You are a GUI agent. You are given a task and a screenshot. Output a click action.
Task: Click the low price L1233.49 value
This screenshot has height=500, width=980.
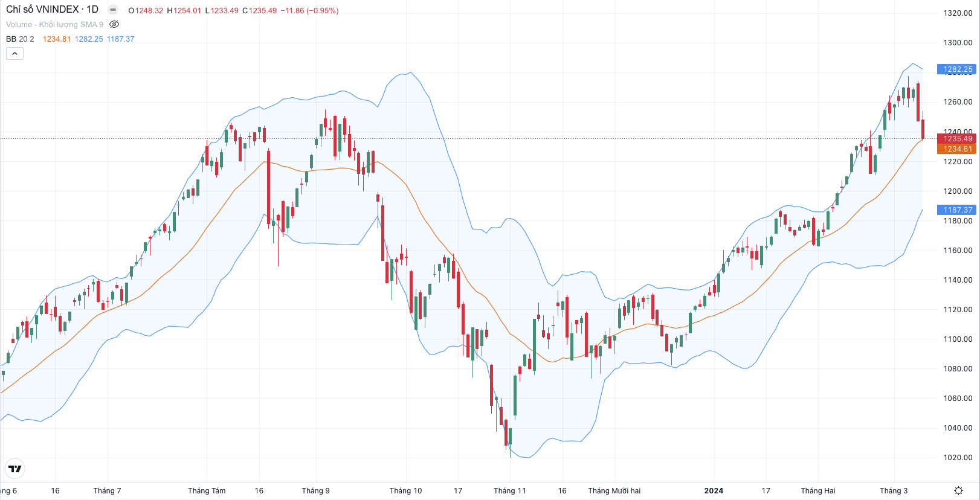(222, 11)
